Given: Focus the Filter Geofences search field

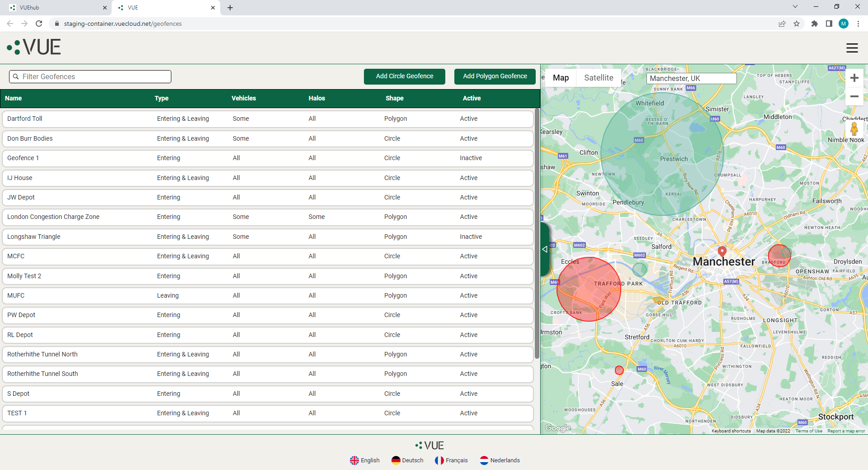Looking at the screenshot, I should pyautogui.click(x=90, y=77).
